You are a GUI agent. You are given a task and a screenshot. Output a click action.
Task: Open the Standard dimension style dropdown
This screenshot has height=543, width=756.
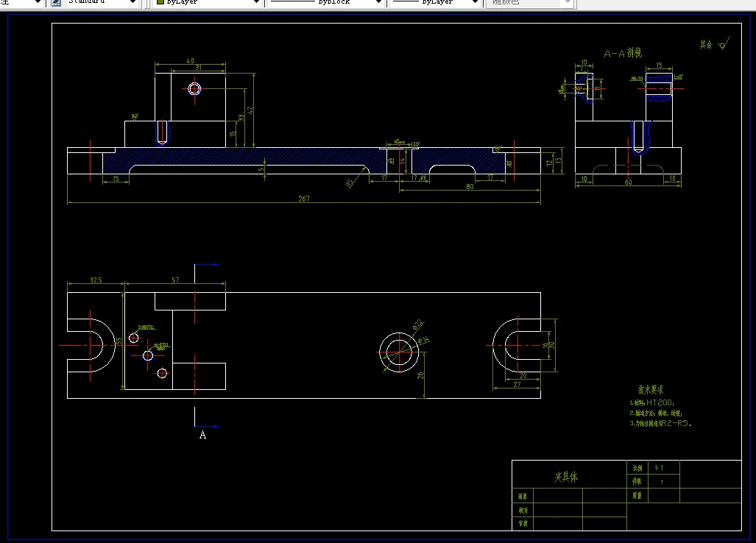tap(102, 2)
